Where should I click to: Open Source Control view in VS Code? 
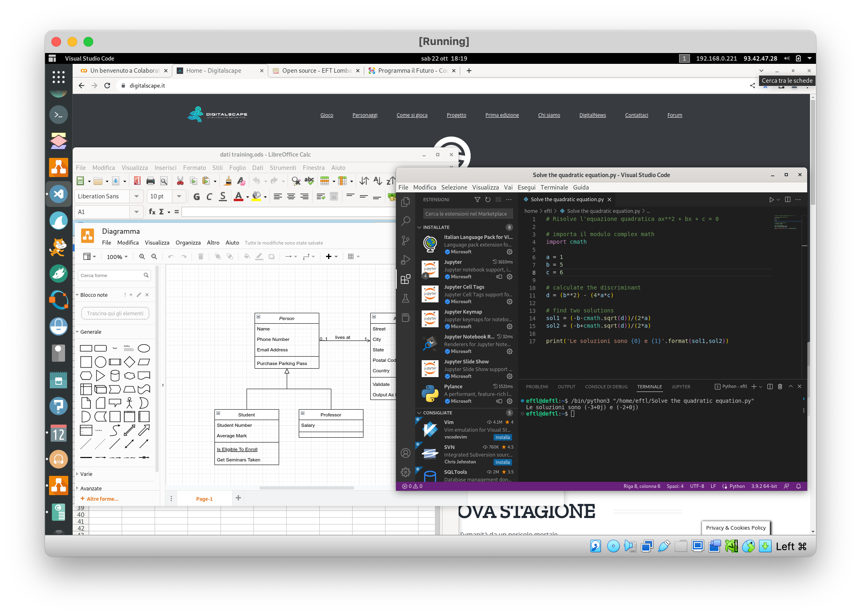[x=406, y=241]
